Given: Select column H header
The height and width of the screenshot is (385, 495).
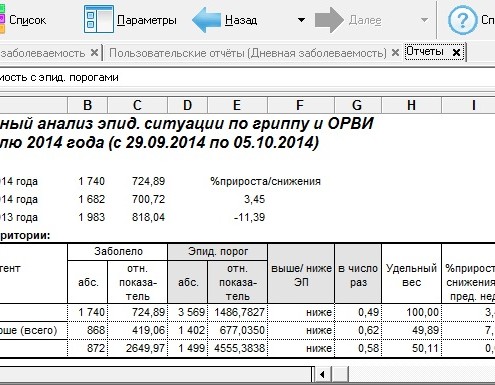Looking at the screenshot, I should click(x=411, y=105).
